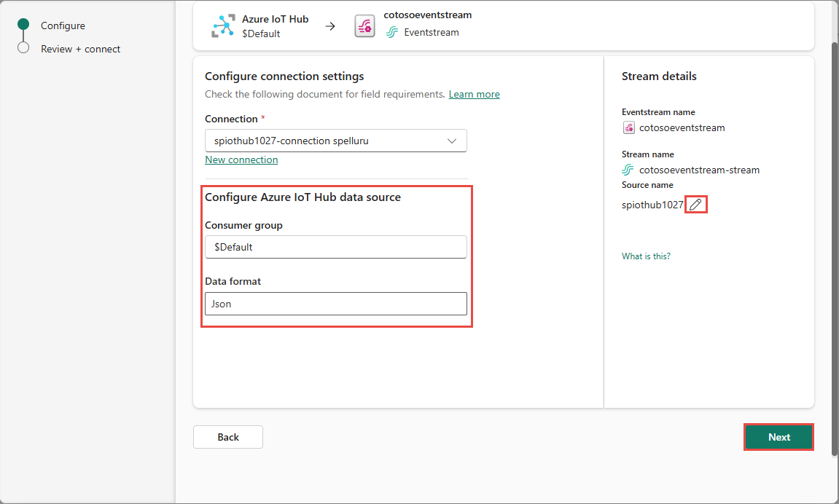Click the Next button
This screenshot has height=504, width=839.
[x=778, y=437]
